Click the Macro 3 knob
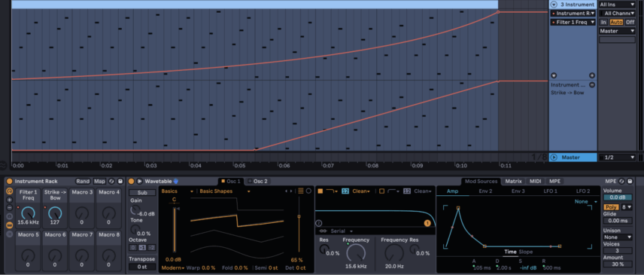 pos(82,212)
